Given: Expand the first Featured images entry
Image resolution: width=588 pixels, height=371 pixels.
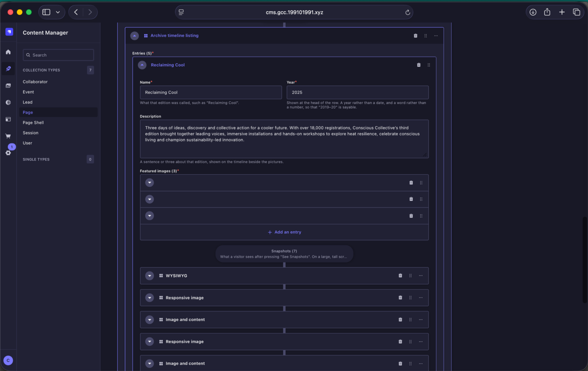Looking at the screenshot, I should [x=149, y=182].
